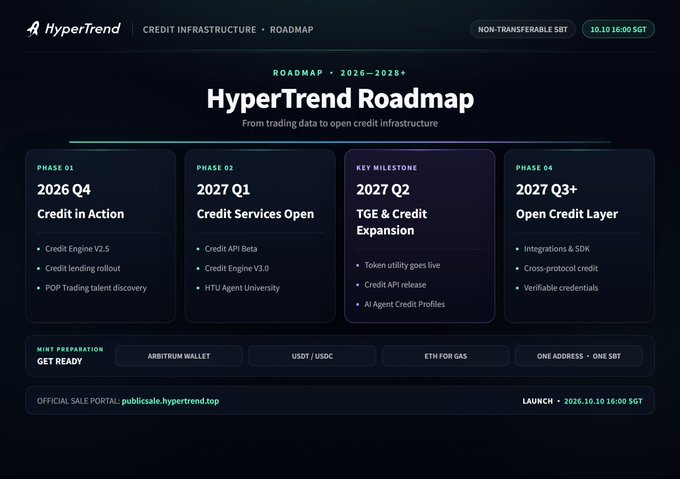Click the ONE ADDRESS • ONE SBT chip

coord(579,356)
